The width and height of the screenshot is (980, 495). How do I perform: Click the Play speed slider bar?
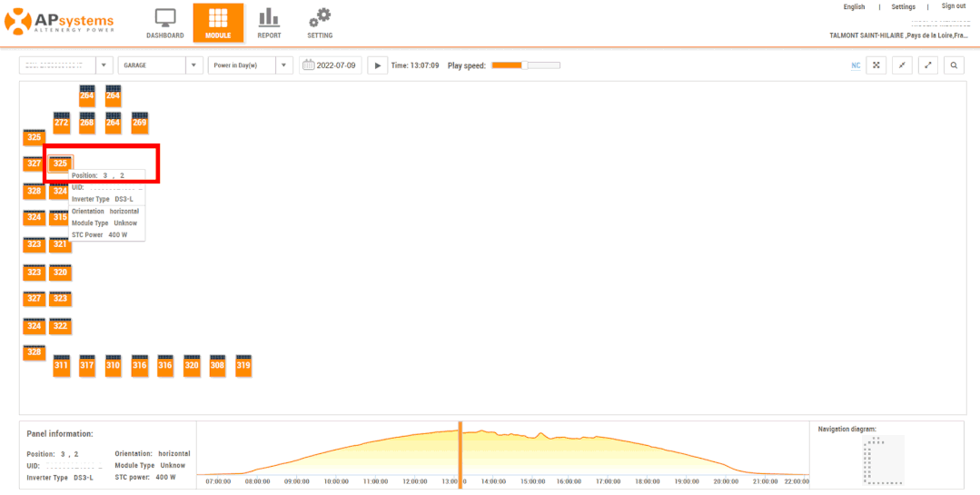click(x=526, y=65)
